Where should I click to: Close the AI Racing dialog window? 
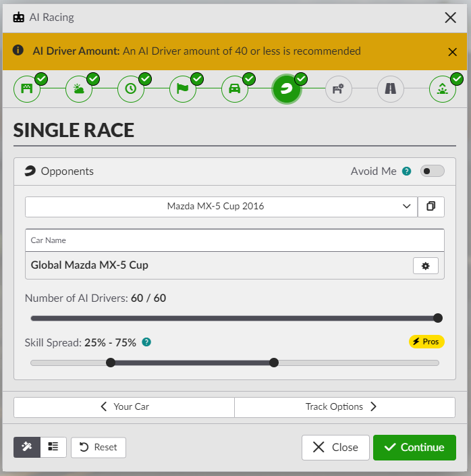(x=450, y=18)
